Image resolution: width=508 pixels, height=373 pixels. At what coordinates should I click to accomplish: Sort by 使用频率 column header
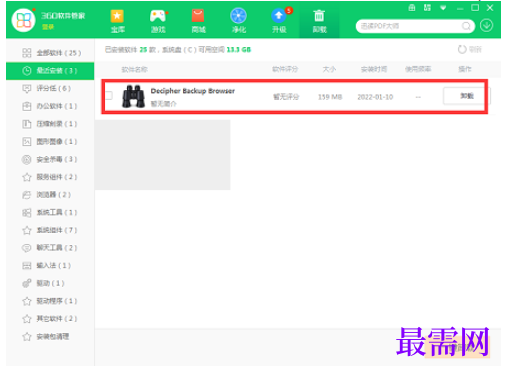coord(418,69)
